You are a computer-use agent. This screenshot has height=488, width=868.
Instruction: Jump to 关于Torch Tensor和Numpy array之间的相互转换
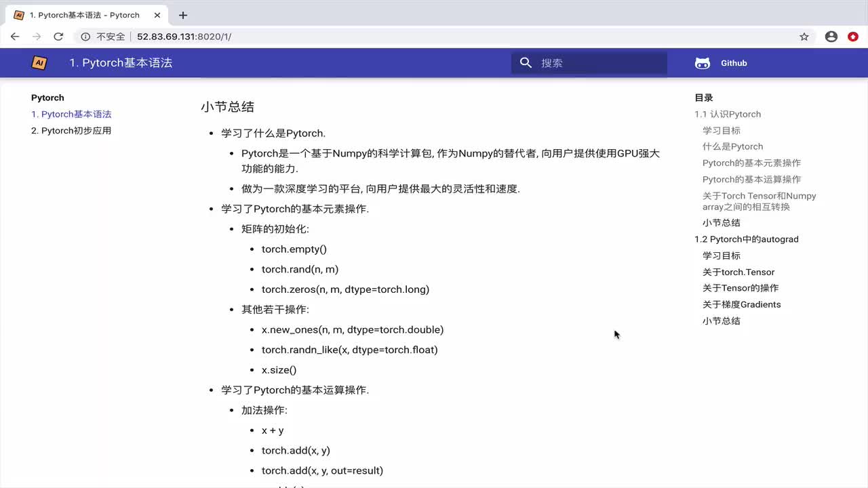click(x=759, y=201)
